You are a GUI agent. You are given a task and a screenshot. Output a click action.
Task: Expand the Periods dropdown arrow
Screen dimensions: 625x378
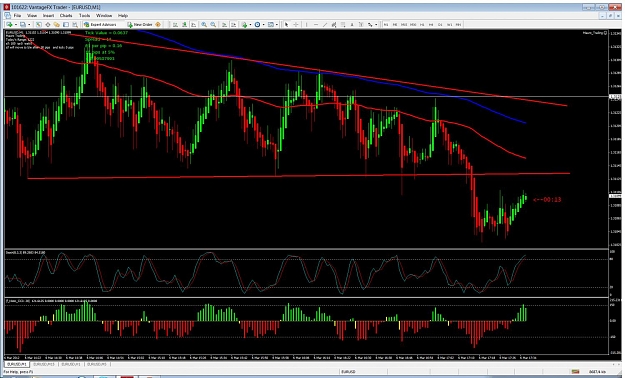click(x=263, y=24)
